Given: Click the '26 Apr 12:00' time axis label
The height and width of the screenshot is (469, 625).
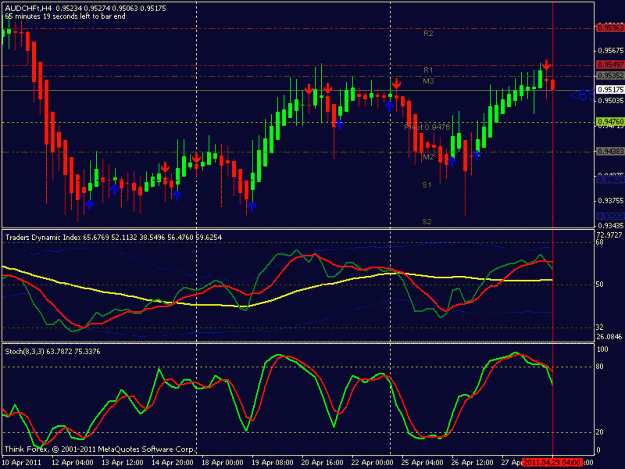Looking at the screenshot, I should click(472, 462).
